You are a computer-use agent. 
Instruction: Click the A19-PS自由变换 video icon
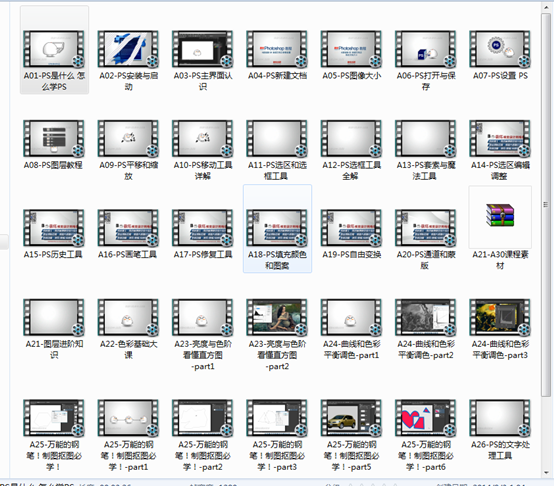(351, 228)
